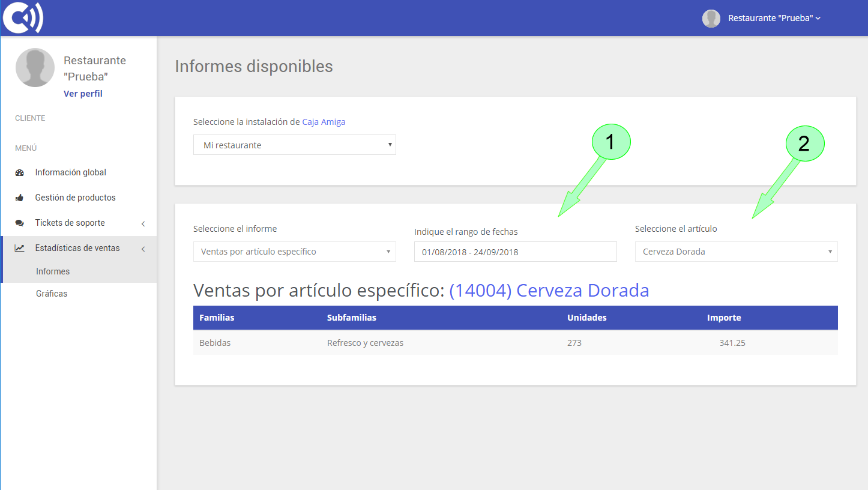Image resolution: width=868 pixels, height=490 pixels.
Task: Open the Mi restaurante installation dropdown
Action: [294, 145]
